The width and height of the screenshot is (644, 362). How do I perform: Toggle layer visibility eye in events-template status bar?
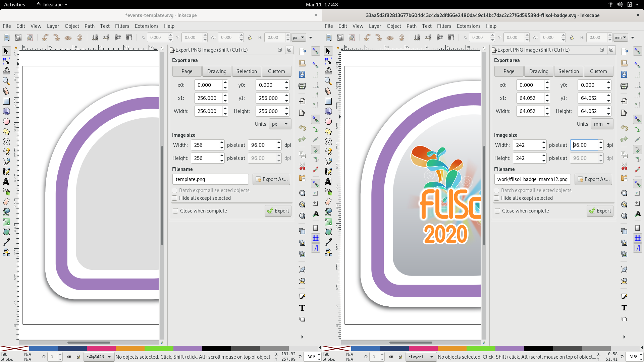pyautogui.click(x=69, y=357)
